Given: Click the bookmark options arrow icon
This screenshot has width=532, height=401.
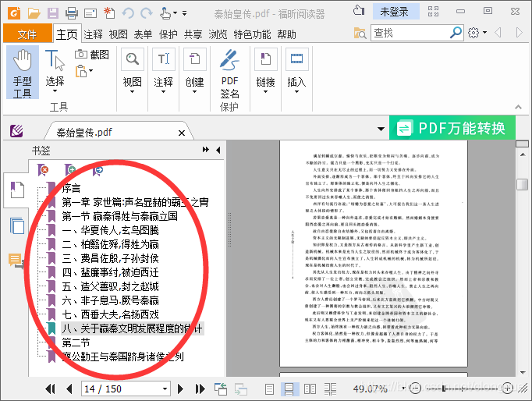Looking at the screenshot, I should click(x=98, y=169).
